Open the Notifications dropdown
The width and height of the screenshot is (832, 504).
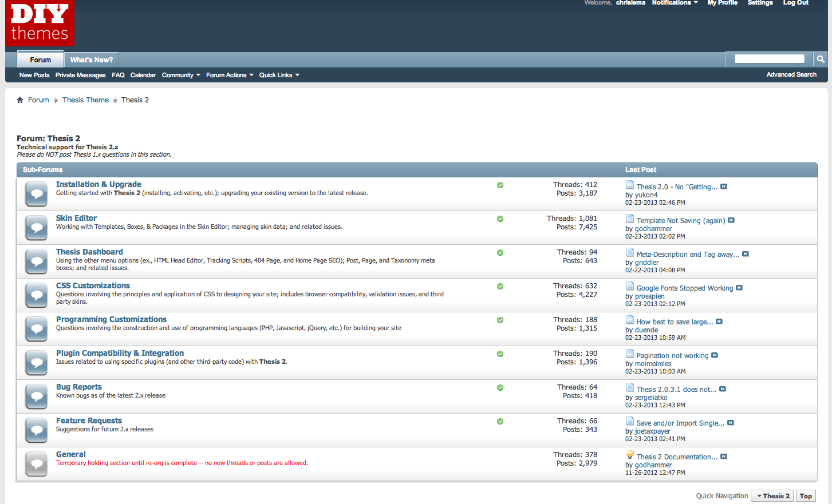675,3
